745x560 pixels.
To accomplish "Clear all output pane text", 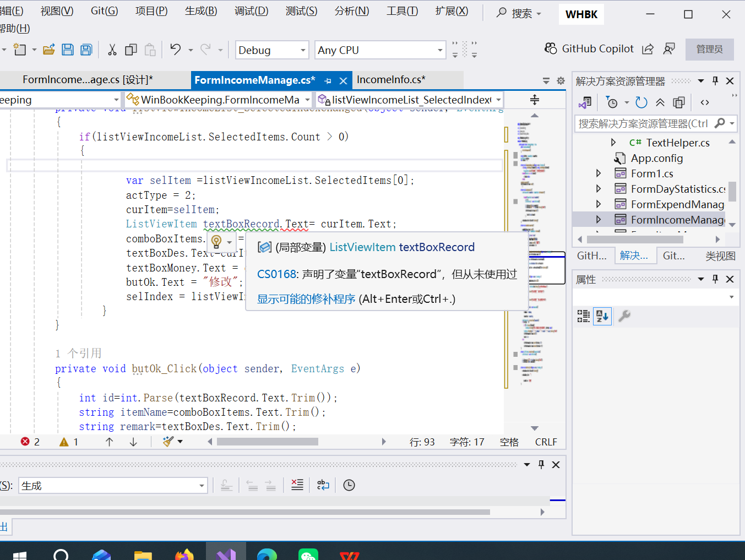I will [297, 485].
